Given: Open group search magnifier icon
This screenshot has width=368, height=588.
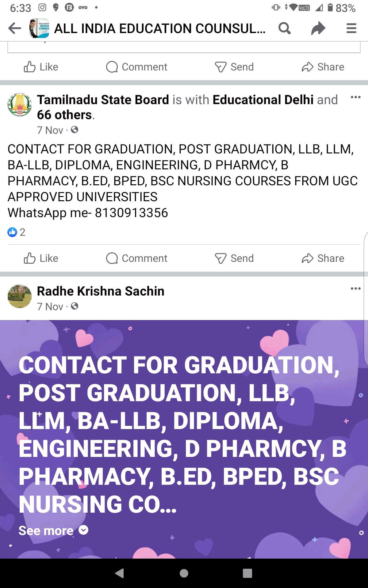Looking at the screenshot, I should point(284,28).
